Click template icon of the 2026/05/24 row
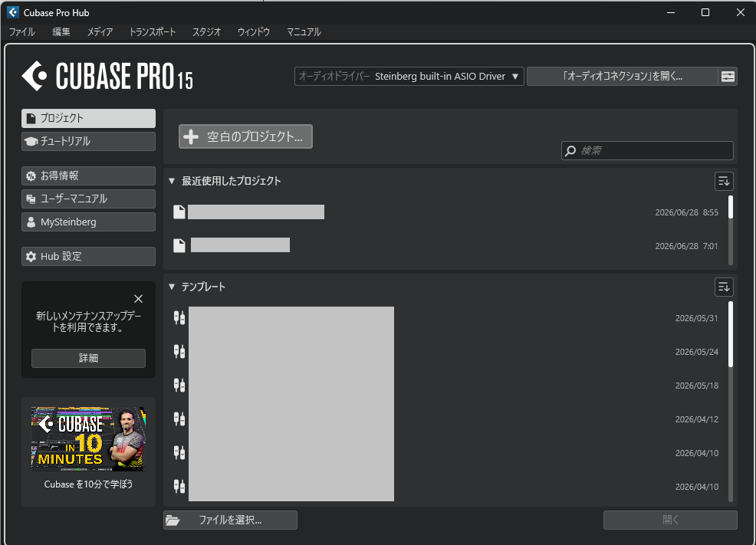 [x=179, y=352]
